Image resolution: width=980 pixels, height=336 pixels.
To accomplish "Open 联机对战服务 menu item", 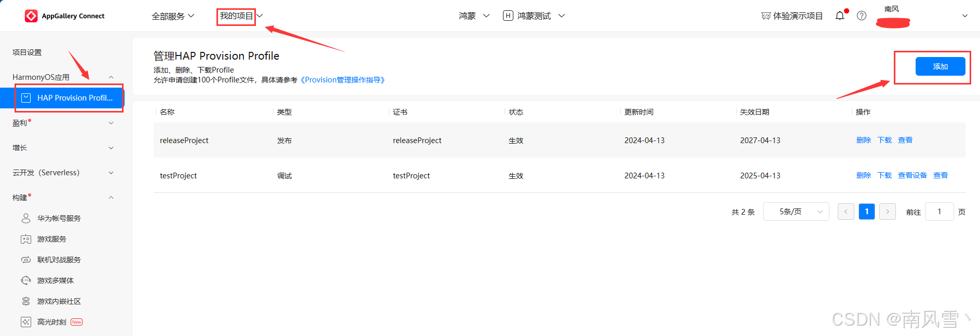I will pos(59,260).
